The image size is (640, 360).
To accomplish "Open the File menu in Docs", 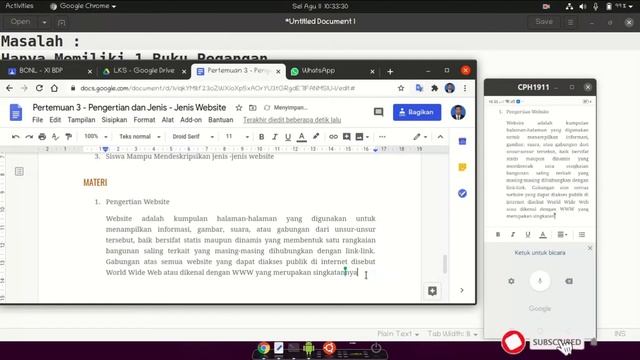I will pos(38,120).
